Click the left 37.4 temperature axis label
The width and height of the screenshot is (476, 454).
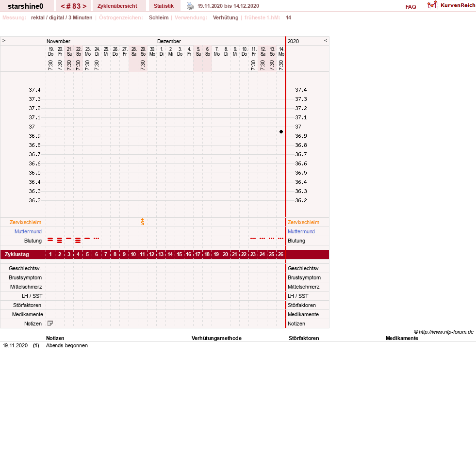34,90
